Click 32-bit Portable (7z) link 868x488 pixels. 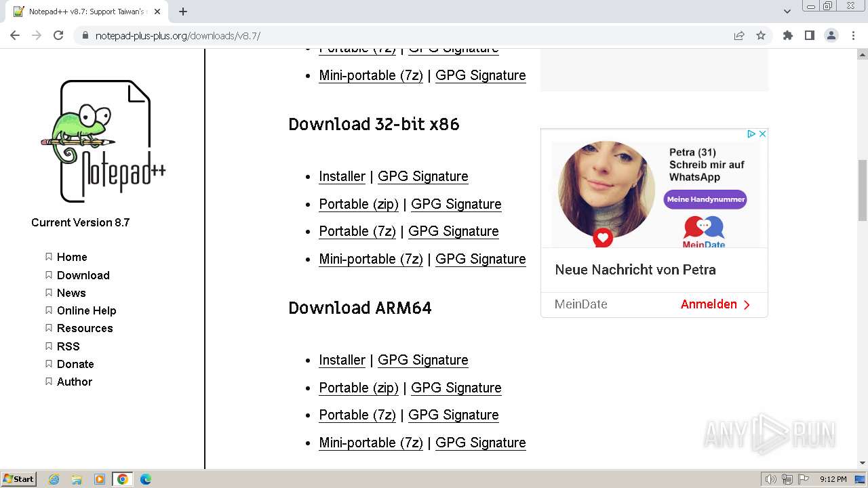(357, 231)
